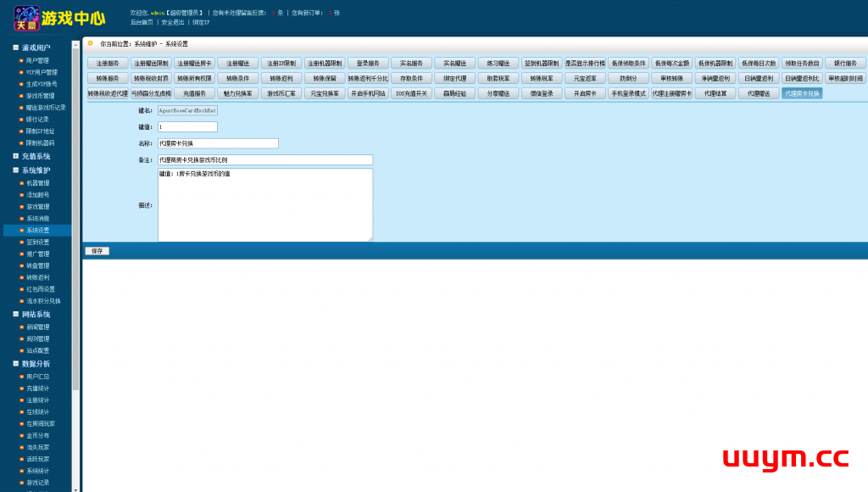
Task: Open the 微信登录 settings tab
Action: (x=542, y=94)
